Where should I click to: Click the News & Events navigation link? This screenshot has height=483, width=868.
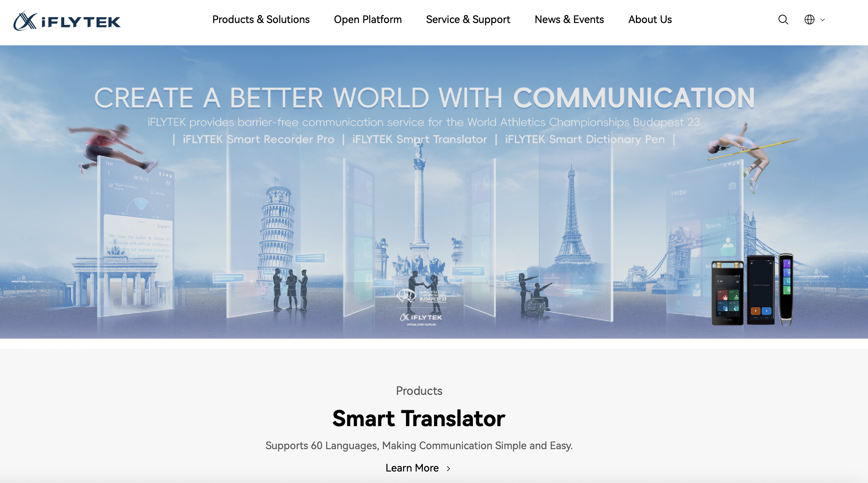point(569,19)
